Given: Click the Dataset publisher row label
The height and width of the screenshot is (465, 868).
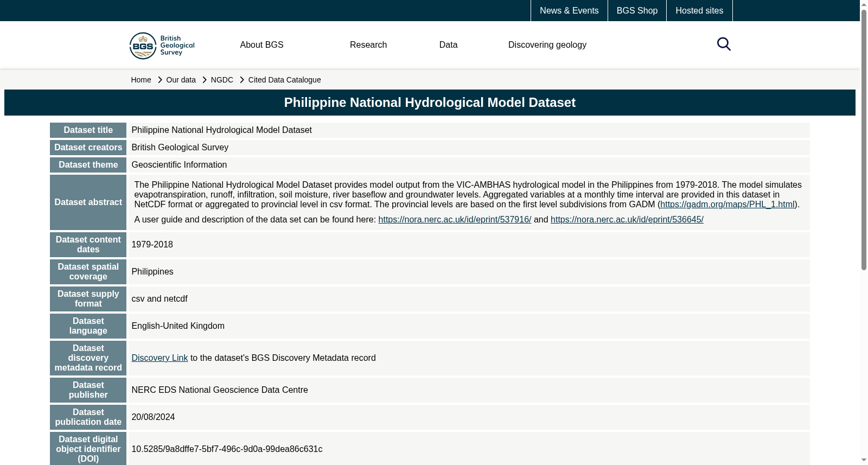Looking at the screenshot, I should coord(88,390).
